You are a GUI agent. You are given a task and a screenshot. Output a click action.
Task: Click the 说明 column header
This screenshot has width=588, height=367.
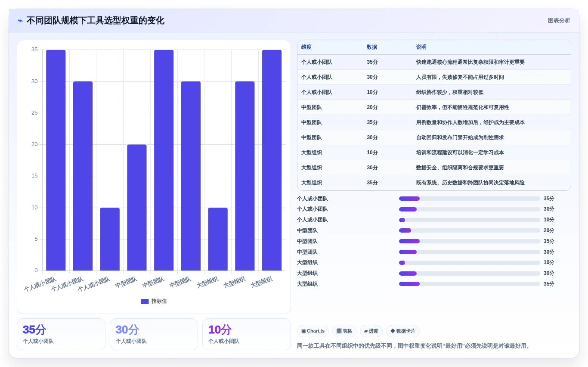pyautogui.click(x=421, y=47)
